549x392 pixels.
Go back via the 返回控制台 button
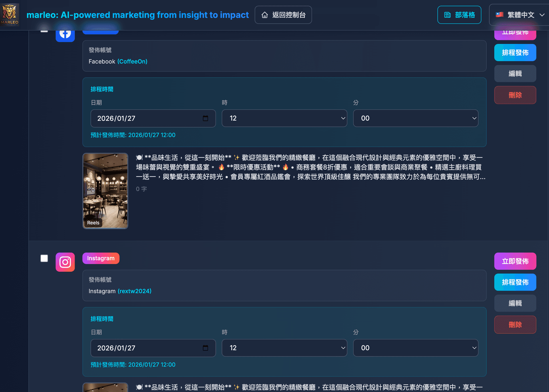point(283,15)
